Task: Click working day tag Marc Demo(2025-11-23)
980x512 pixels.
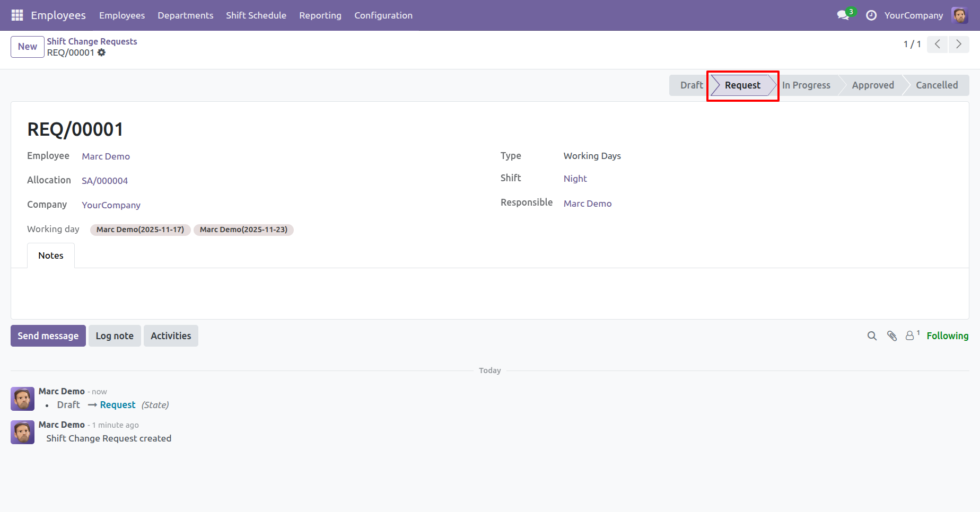Action: click(244, 229)
